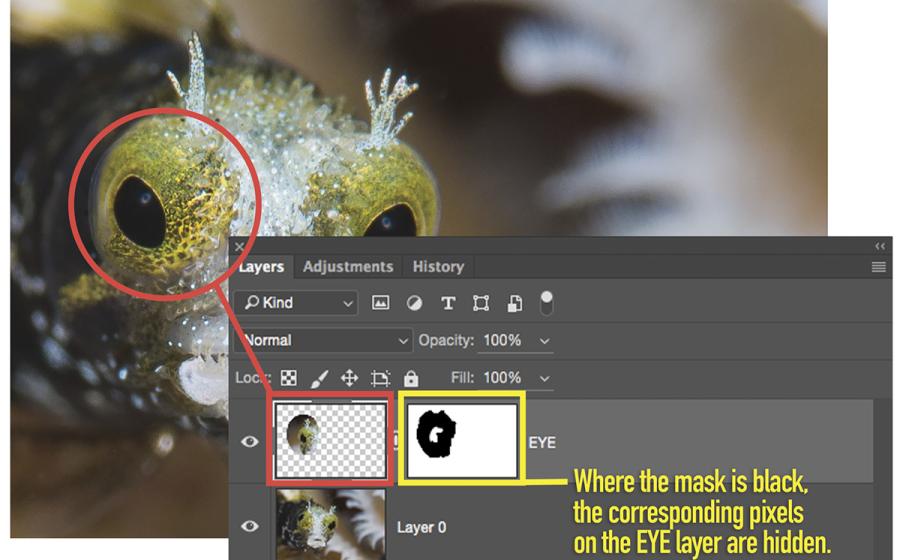Lock transparent pixels icon
Viewport: 900px width, 560px height.
coord(289,378)
